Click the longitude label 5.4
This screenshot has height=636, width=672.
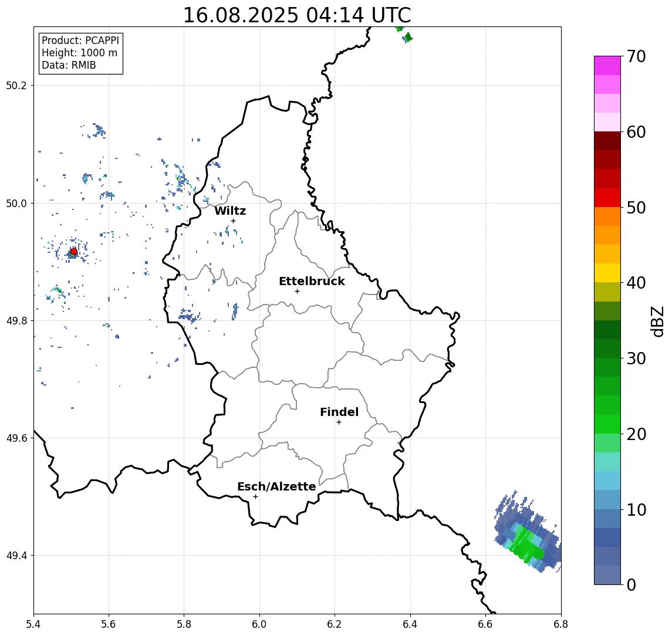pos(33,624)
